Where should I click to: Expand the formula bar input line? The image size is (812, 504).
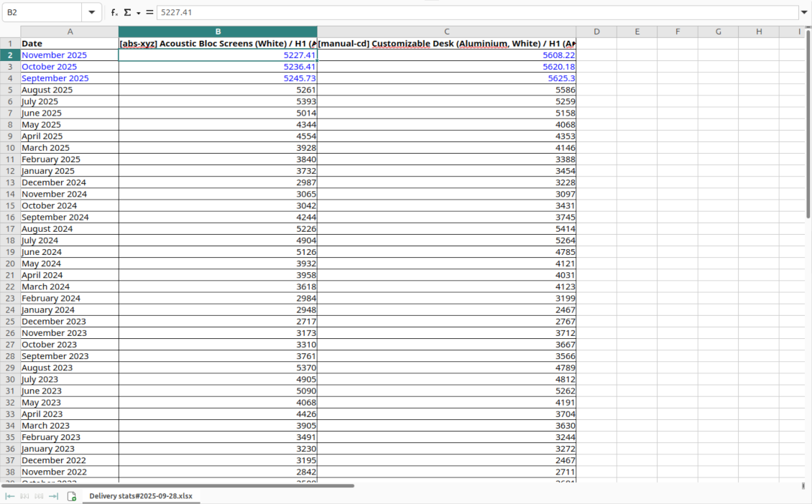(x=804, y=11)
